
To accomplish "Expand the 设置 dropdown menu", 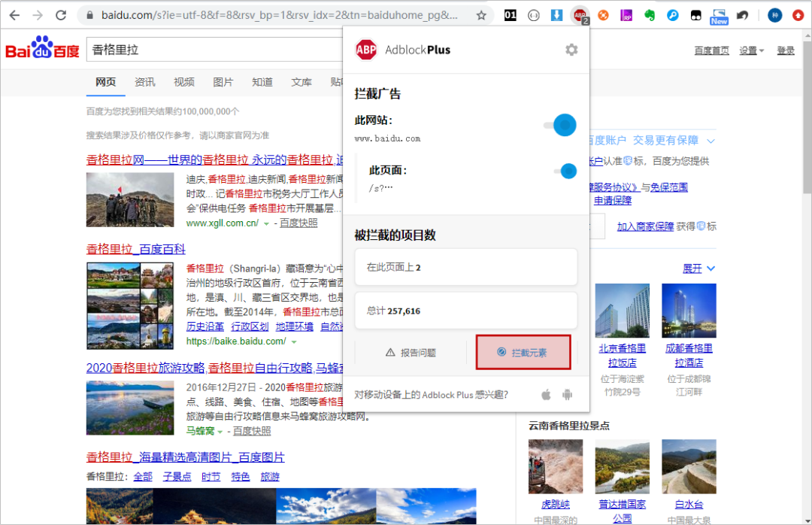I will (x=751, y=50).
